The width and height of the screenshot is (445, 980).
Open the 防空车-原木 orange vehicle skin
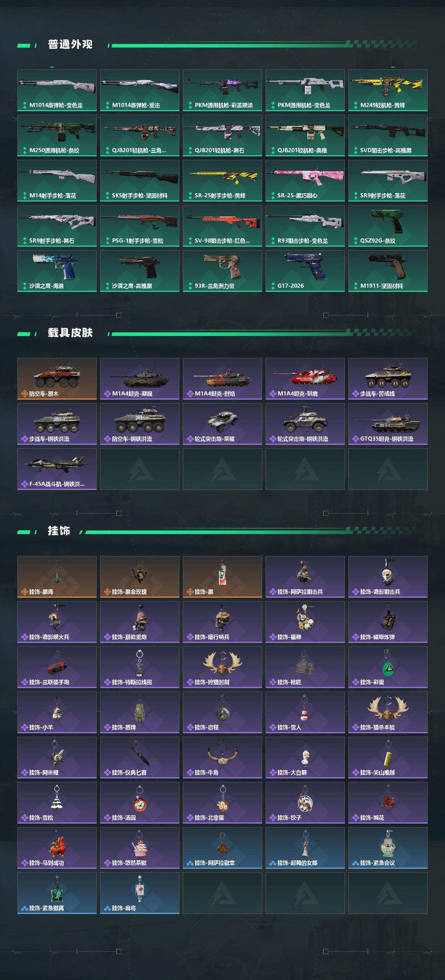tap(57, 378)
